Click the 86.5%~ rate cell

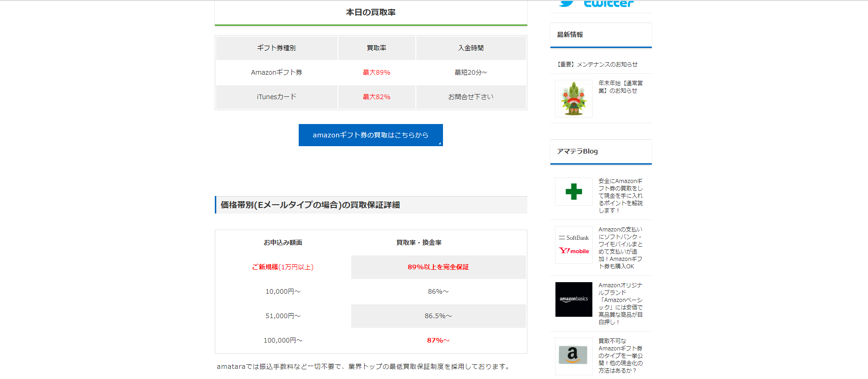438,316
